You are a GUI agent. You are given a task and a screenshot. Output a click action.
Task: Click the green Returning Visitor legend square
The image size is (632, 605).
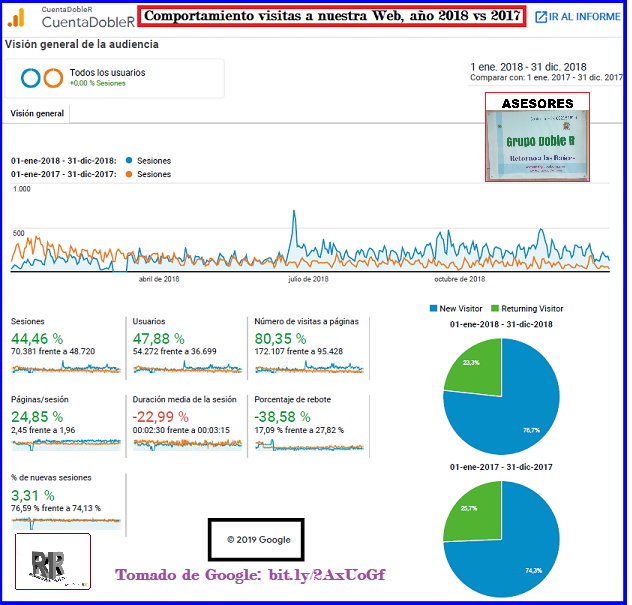point(495,308)
